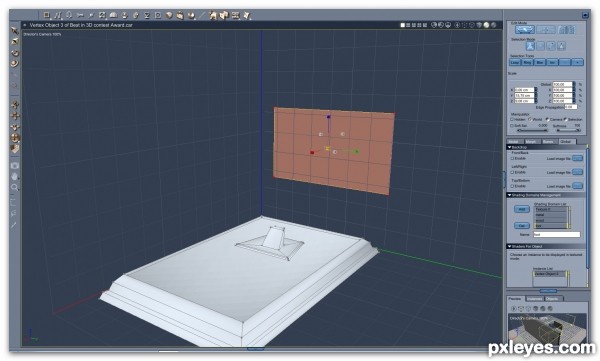Select the Rotate tool in left toolbar
Image resolution: width=600 pixels, height=361 pixels.
[x=15, y=52]
